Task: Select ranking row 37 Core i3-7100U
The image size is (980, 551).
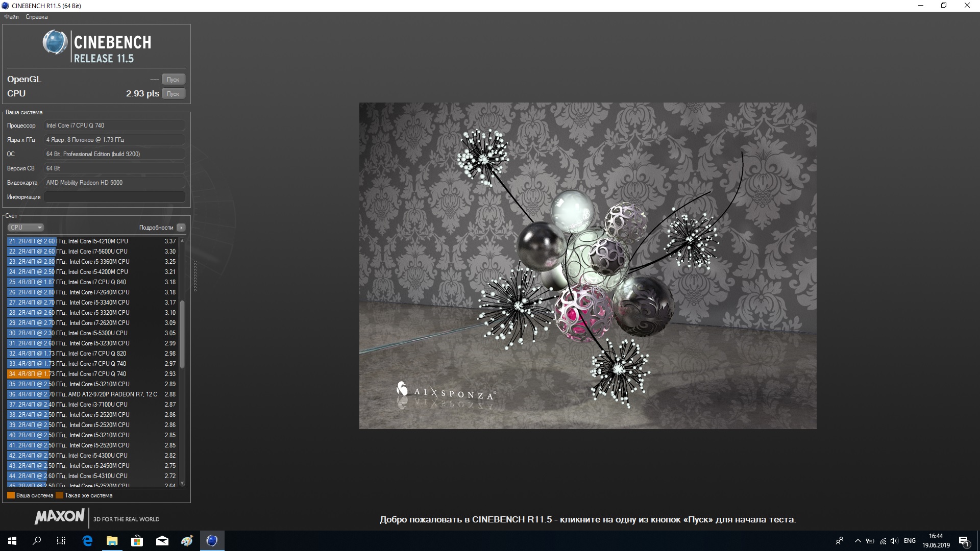Action: pos(92,405)
